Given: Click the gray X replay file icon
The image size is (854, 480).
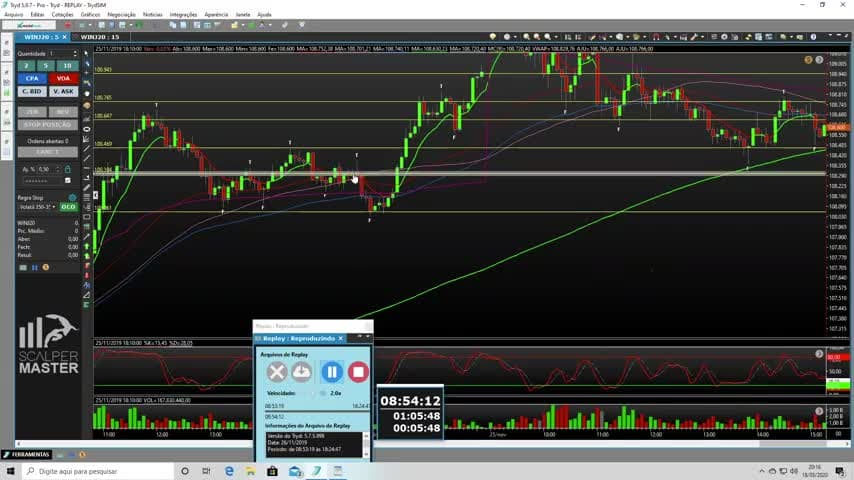Looking at the screenshot, I should click(277, 372).
